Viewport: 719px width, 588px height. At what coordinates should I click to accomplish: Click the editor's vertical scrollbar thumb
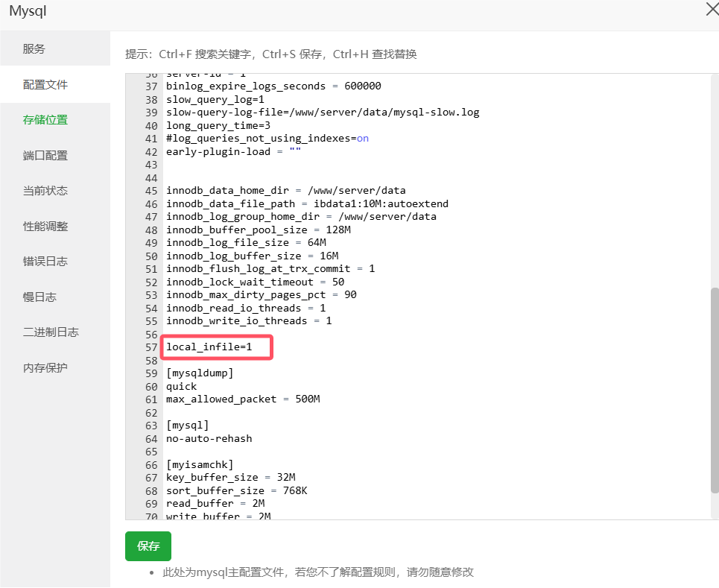pyautogui.click(x=714, y=390)
